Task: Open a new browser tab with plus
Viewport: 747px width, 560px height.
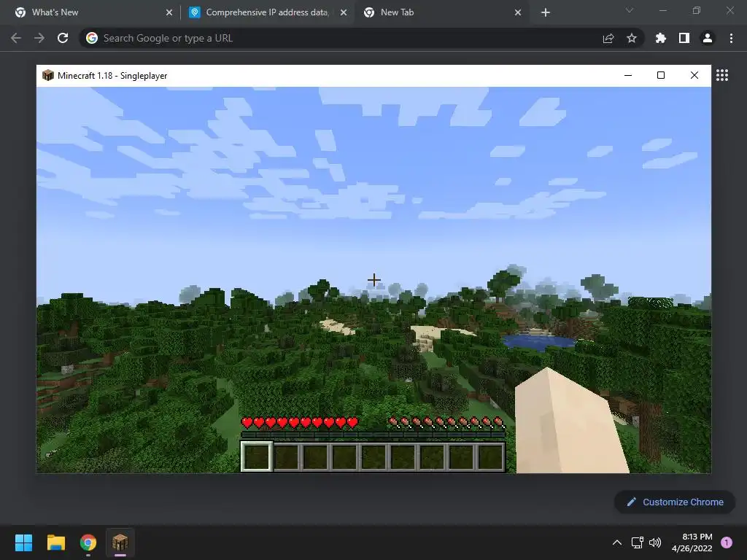Action: [x=546, y=12]
